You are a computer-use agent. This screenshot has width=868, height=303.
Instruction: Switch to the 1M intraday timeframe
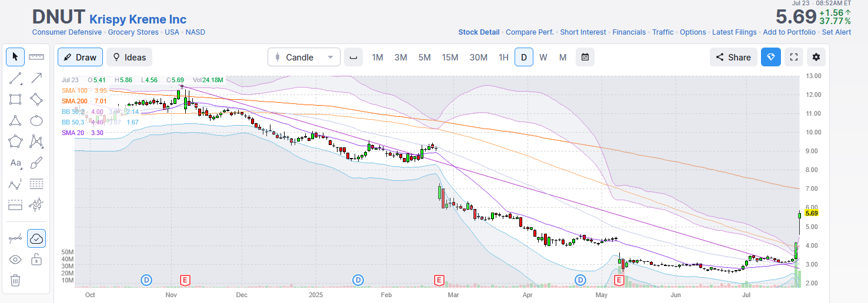(x=378, y=57)
